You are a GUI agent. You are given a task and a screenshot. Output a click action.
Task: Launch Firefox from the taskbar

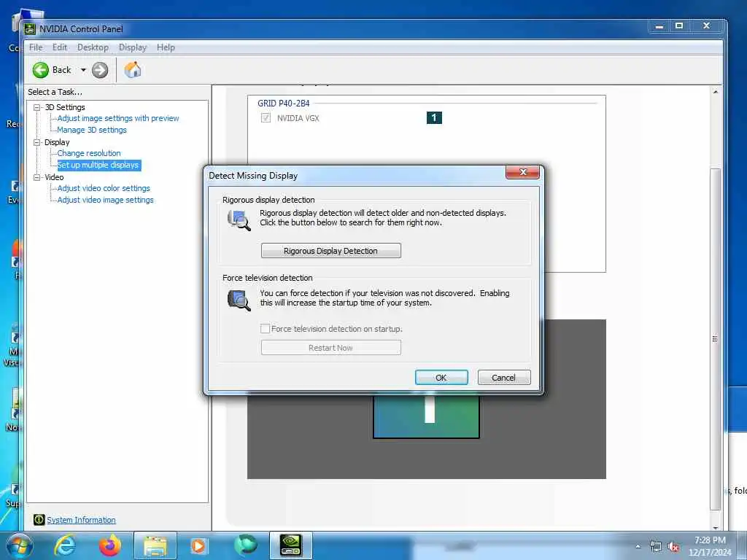click(x=109, y=545)
